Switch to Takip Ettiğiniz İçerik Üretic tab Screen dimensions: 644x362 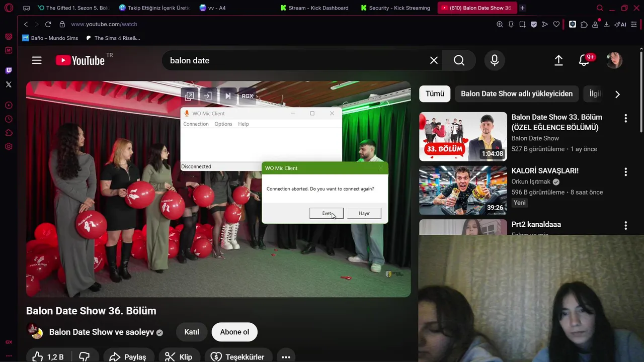pyautogui.click(x=154, y=8)
